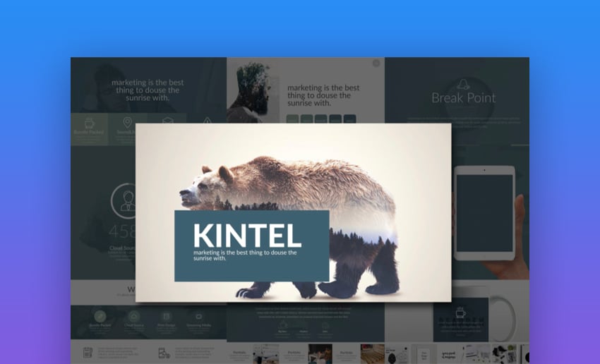Select the bearded man double-exposure photo
This screenshot has width=600, height=364.
tap(252, 88)
